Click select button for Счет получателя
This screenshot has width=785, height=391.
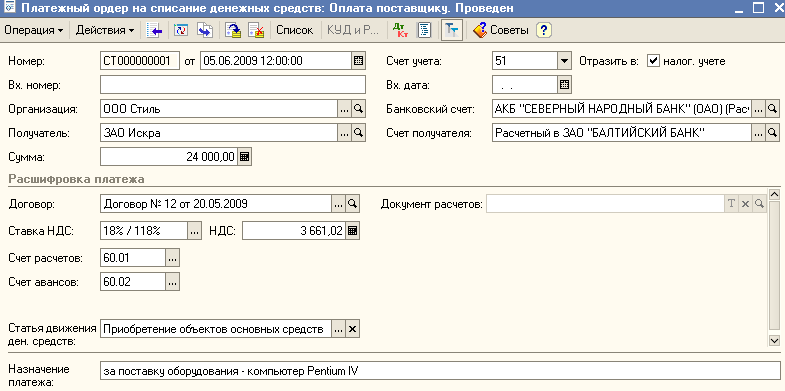(758, 133)
